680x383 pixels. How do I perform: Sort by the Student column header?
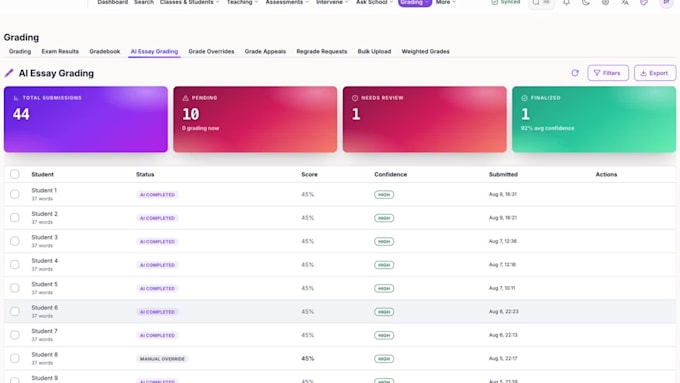coord(42,174)
